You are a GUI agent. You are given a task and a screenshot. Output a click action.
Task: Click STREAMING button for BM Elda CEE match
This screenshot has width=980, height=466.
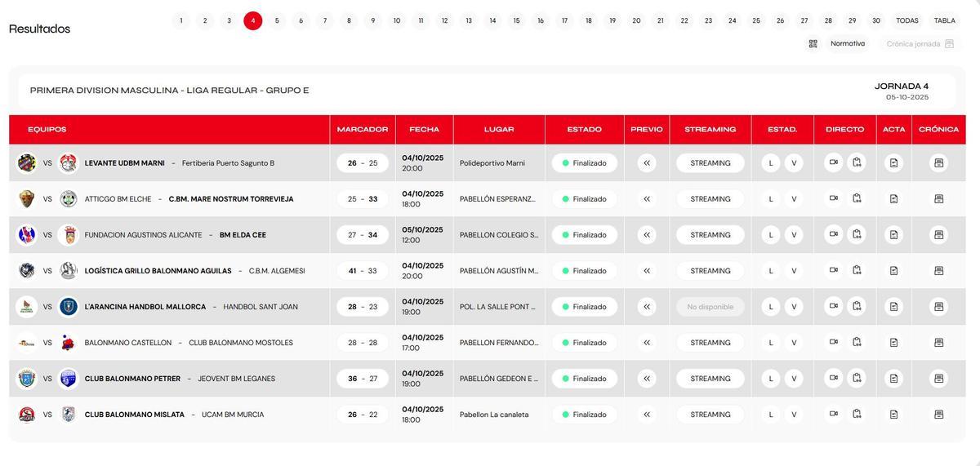point(710,235)
